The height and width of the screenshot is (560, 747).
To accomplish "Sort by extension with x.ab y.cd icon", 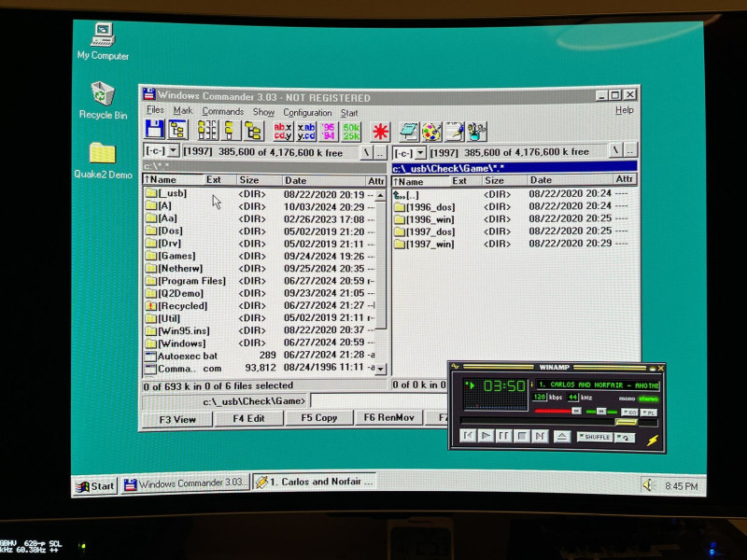I will tap(306, 132).
